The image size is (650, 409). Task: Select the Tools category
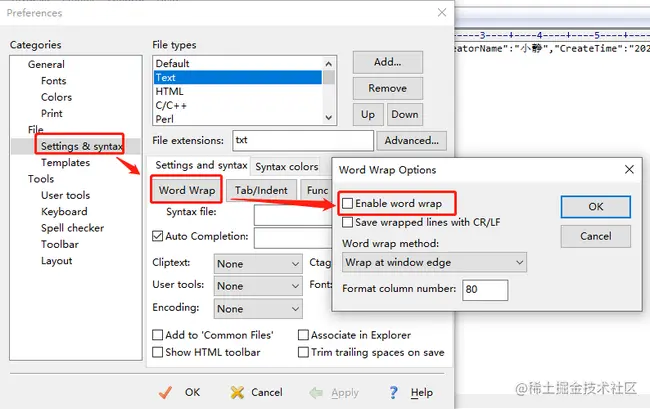click(x=41, y=179)
